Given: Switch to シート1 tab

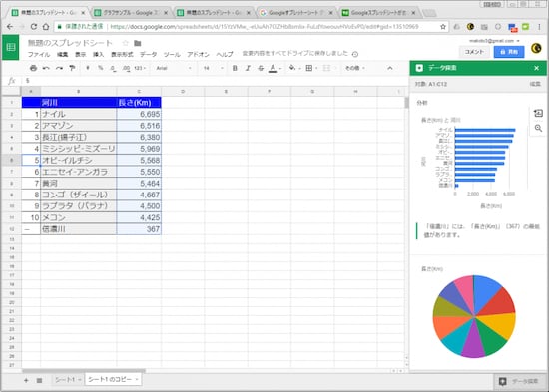Looking at the screenshot, I should 65,380.
